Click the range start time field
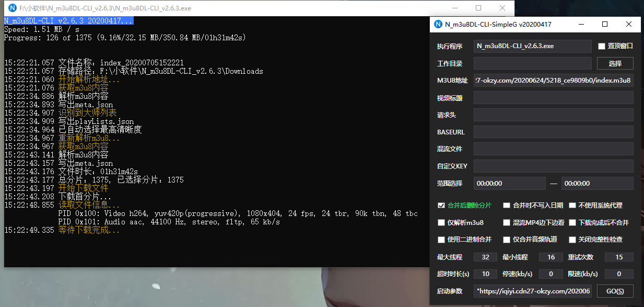Image resolution: width=644 pixels, height=307 pixels. 509,183
